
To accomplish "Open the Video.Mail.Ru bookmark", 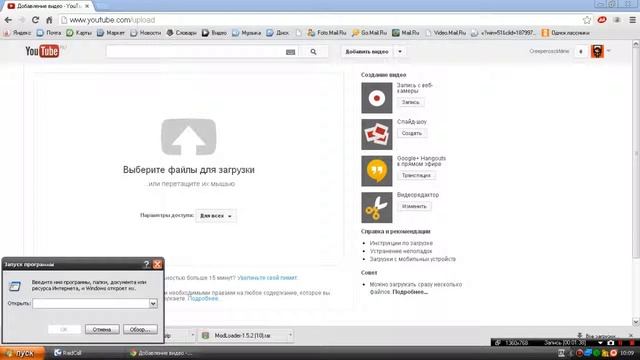I will click(446, 33).
